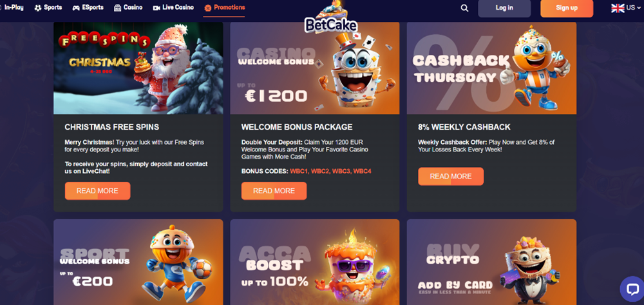Click the soccer ball Sports icon
The image size is (644, 305).
pos(38,8)
